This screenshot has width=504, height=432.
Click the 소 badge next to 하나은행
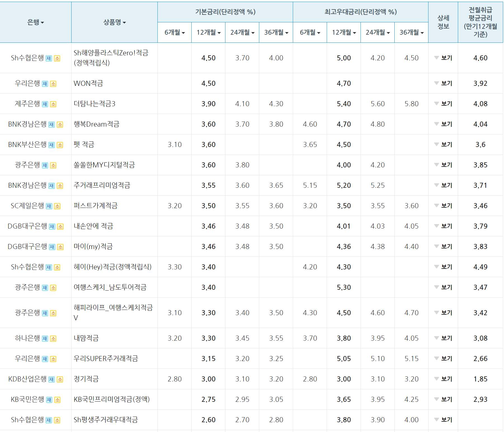[53, 339]
